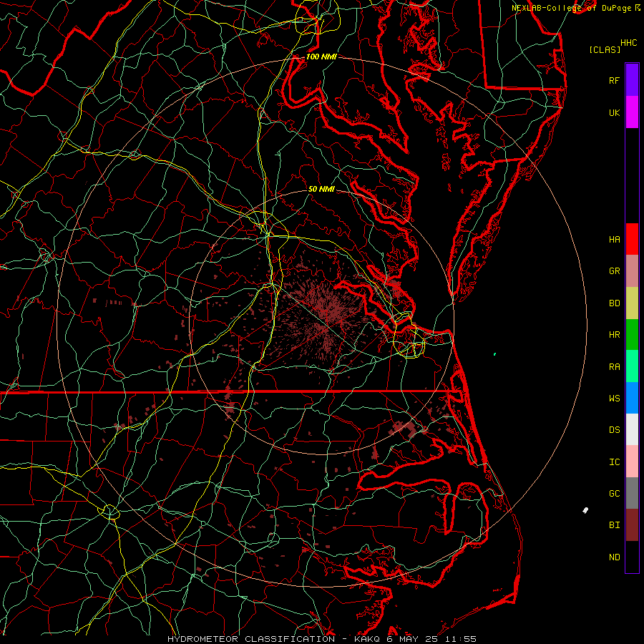Click the UK magenta color swatch
The image size is (644, 644).
(632, 112)
